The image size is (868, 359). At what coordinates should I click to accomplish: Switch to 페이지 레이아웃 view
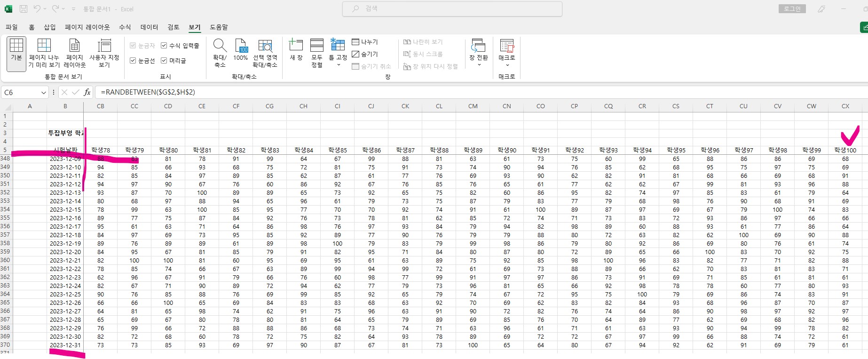point(75,54)
